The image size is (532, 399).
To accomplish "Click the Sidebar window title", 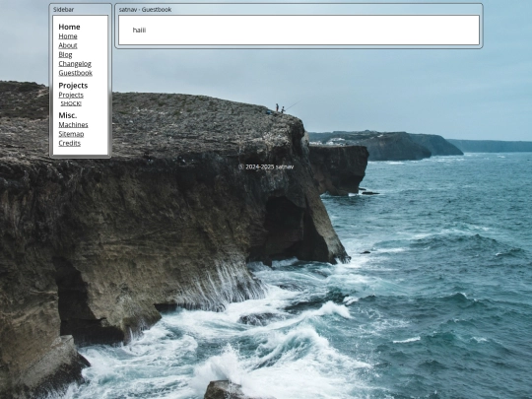I will pyautogui.click(x=63, y=10).
